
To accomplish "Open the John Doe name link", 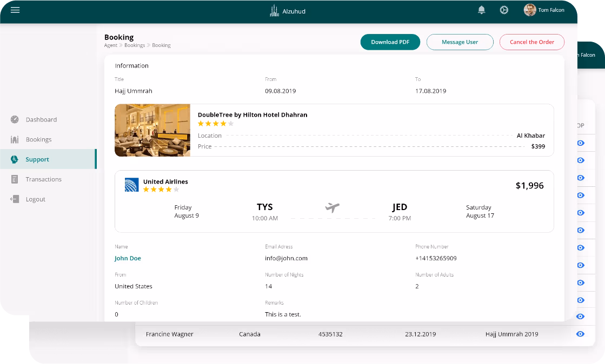I will pos(128,258).
